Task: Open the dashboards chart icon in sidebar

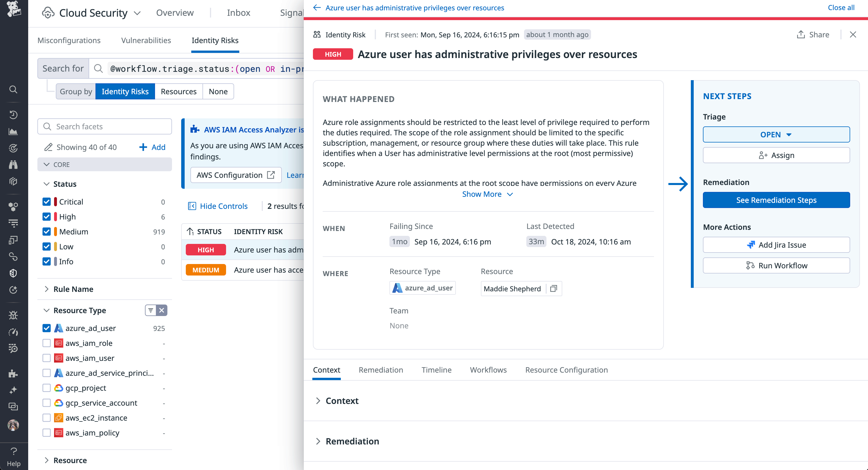Action: click(x=13, y=132)
